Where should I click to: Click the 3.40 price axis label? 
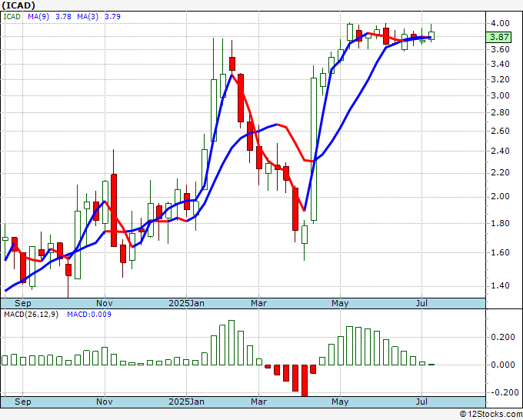[500, 64]
